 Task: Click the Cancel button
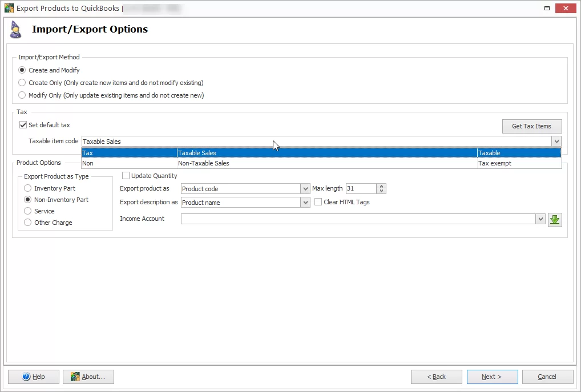tap(547, 377)
